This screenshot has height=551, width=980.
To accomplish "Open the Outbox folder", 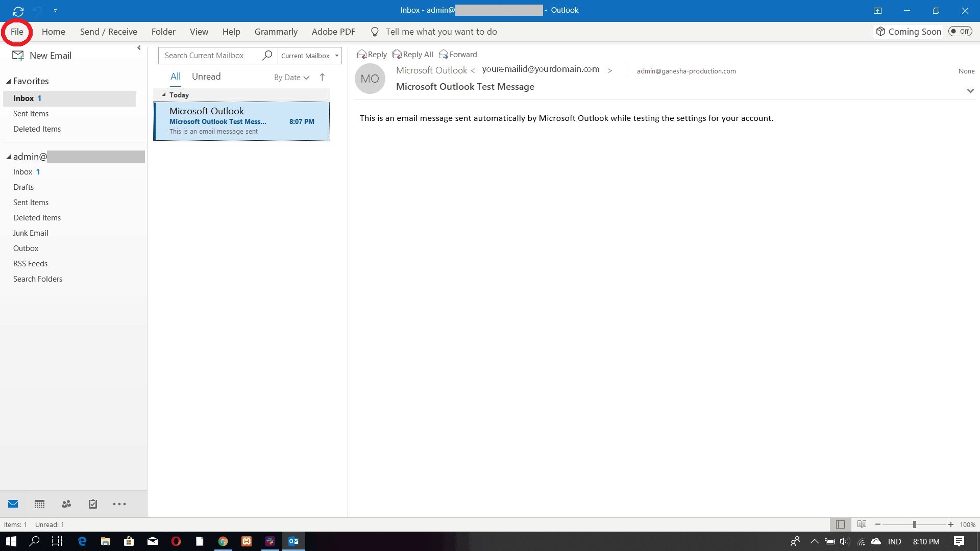I will [x=26, y=248].
